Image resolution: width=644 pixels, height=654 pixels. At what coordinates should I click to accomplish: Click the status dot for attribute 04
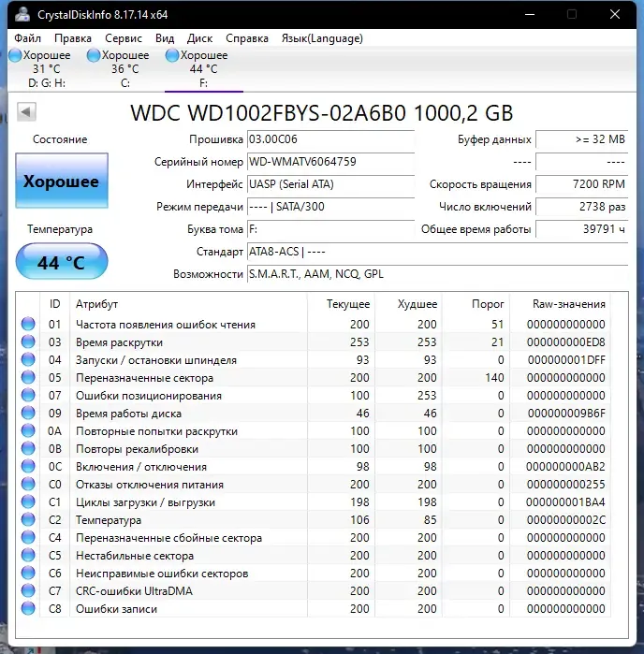[28, 359]
